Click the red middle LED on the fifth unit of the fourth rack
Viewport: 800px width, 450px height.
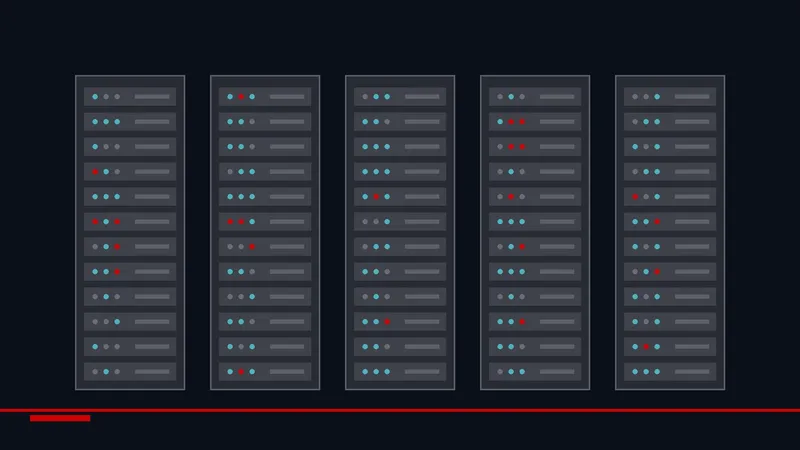[511, 196]
